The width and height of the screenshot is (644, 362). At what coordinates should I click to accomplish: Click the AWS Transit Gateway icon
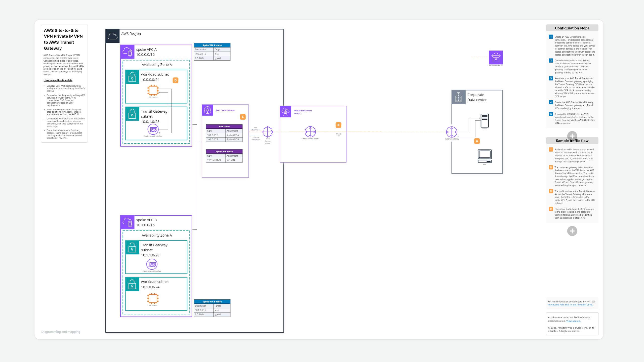tap(208, 110)
